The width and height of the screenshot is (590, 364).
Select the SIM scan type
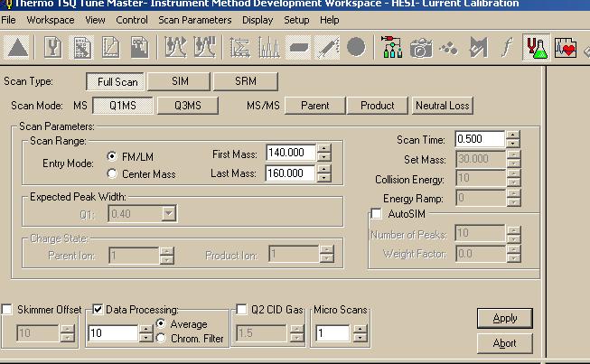tap(179, 81)
